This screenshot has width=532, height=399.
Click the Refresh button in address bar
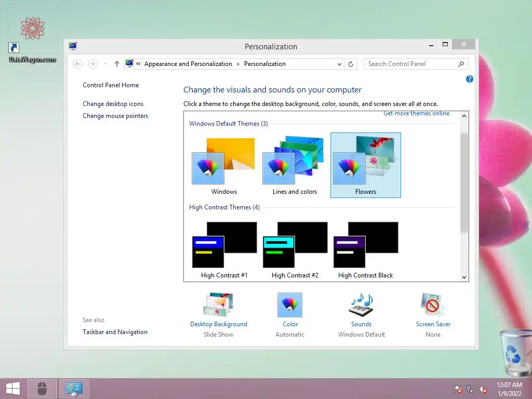[x=351, y=64]
